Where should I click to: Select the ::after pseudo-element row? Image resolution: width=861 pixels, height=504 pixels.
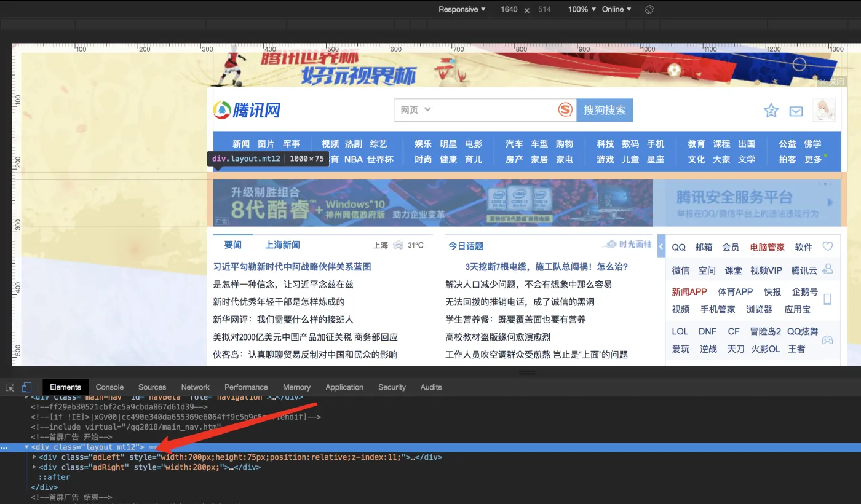54,477
